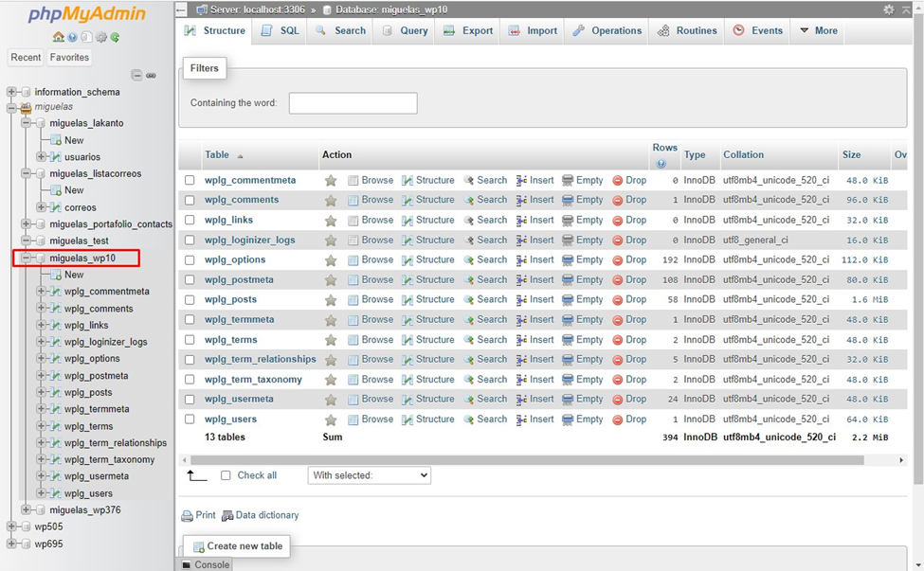
Task: Reload navigation panel with green refresh icon
Action: tap(115, 37)
